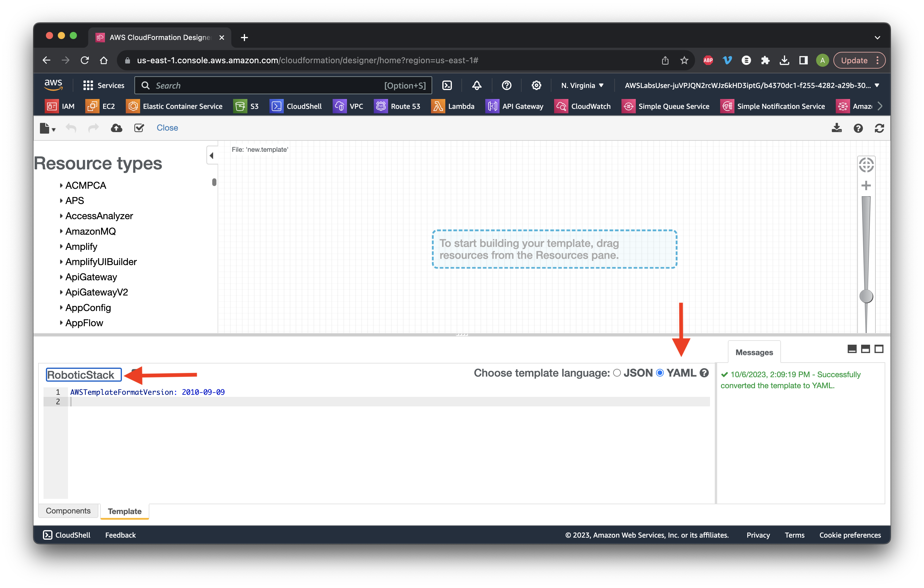This screenshot has width=924, height=588.
Task: Open the N. Virginia region dropdown
Action: [582, 86]
